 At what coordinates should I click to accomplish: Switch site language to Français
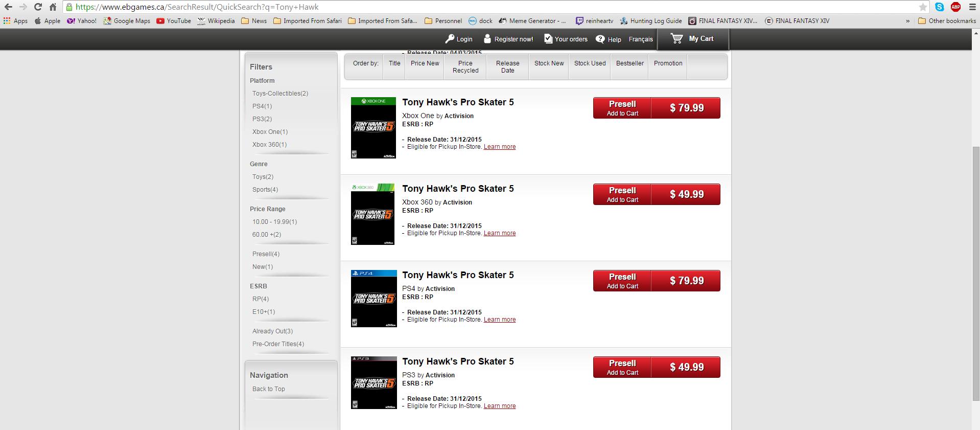pos(641,39)
